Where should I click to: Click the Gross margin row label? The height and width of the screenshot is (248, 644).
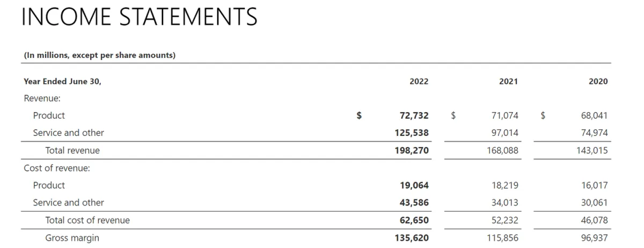72,238
